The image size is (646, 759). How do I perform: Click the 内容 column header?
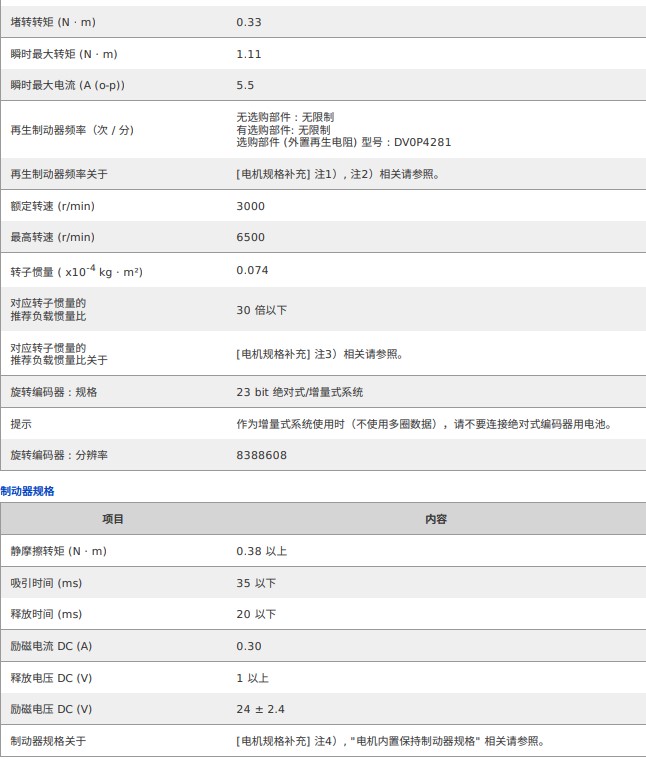[x=436, y=519]
